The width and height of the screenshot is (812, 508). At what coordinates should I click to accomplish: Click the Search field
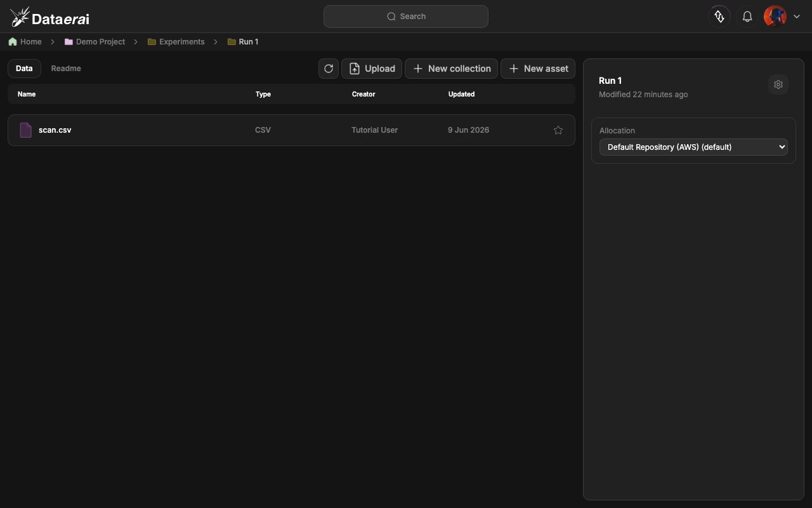click(x=406, y=17)
